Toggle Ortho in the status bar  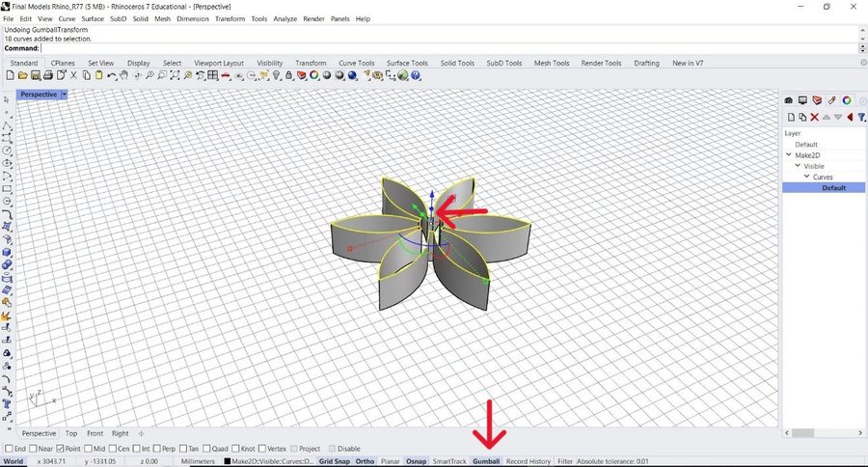click(x=365, y=461)
